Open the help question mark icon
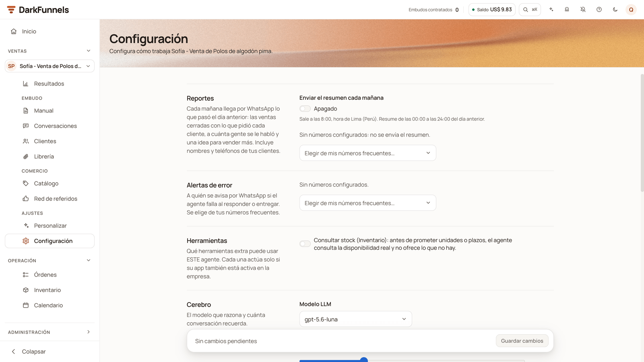 pyautogui.click(x=599, y=10)
